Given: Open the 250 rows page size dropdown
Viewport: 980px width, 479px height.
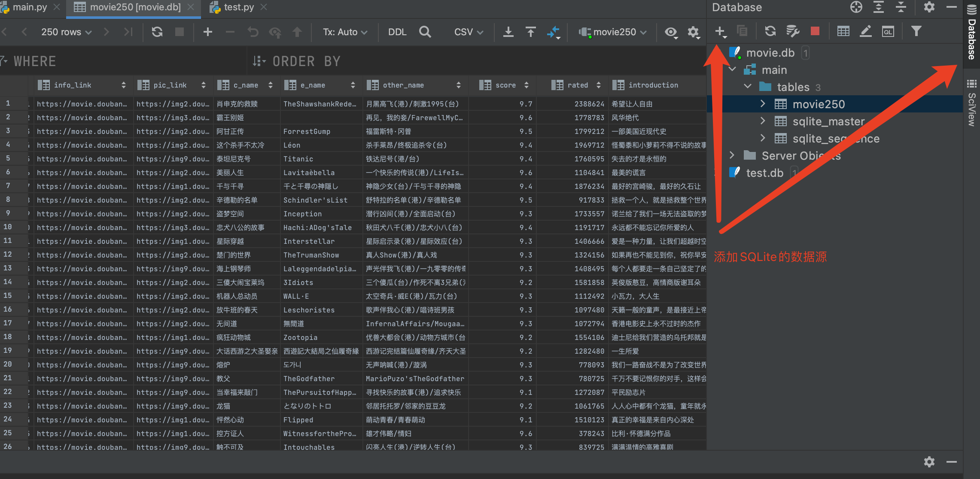Looking at the screenshot, I should (x=66, y=32).
